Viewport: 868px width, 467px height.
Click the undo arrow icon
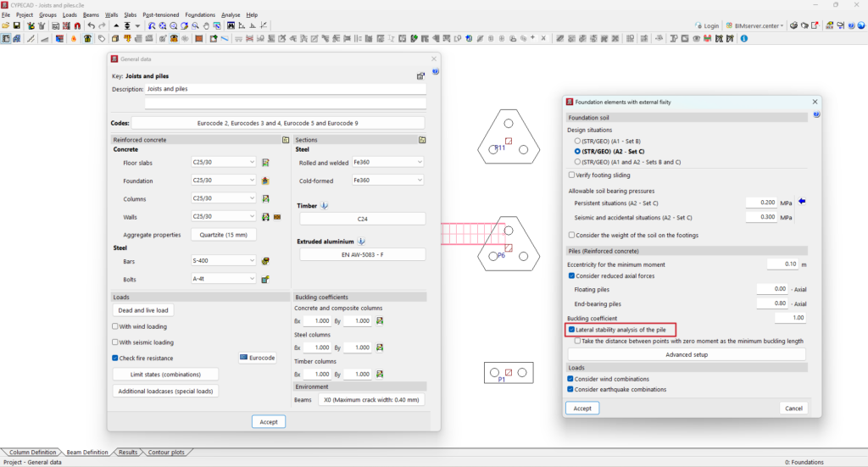[x=91, y=25]
